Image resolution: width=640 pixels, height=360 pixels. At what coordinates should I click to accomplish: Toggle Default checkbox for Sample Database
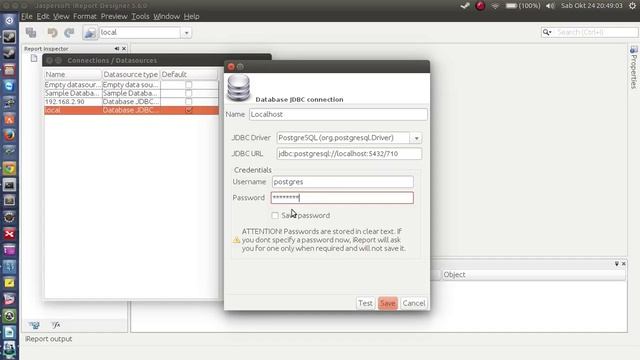click(189, 93)
